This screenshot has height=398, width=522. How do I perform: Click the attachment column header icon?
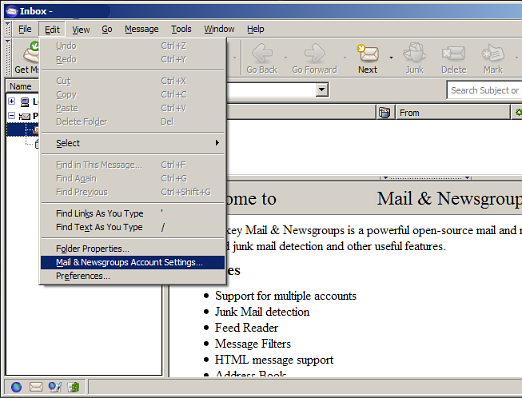(x=384, y=113)
